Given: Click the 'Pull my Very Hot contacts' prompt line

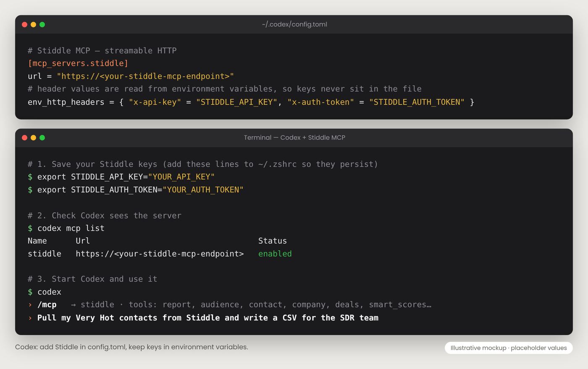Looking at the screenshot, I should 208,318.
